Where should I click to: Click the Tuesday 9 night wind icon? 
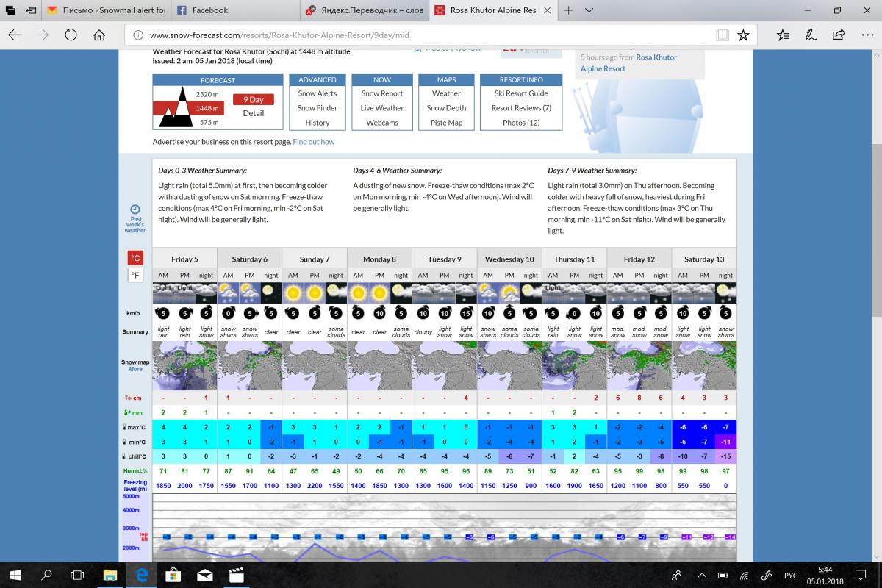coord(466,314)
